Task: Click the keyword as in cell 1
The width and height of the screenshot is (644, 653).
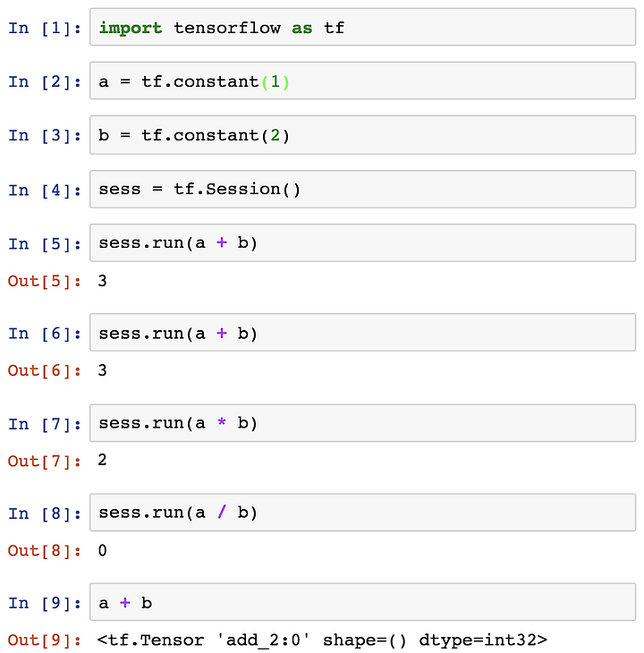Action: point(301,29)
